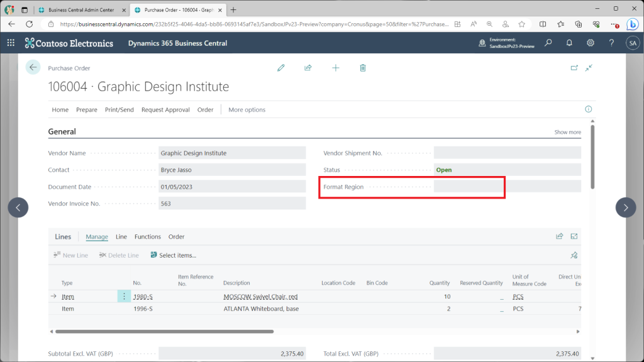The image size is (644, 362).
Task: Edit the purchase order with pencil icon
Action: 281,68
